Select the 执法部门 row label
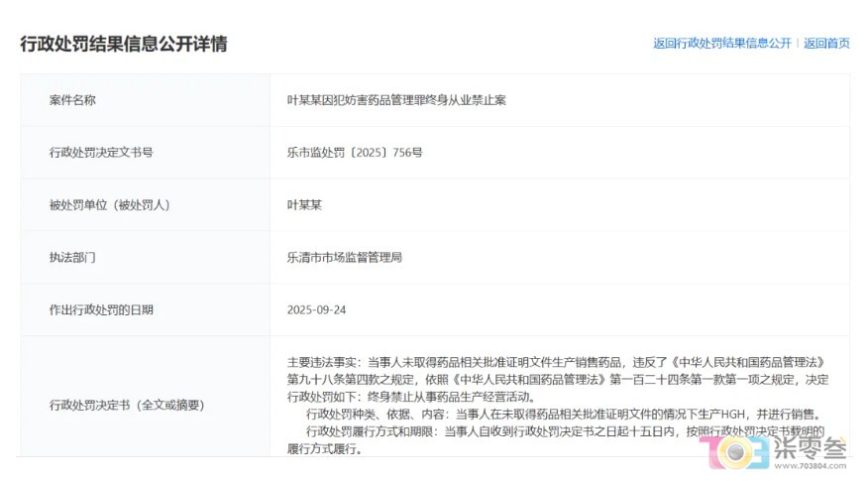The height and width of the screenshot is (481, 868). coord(72,258)
